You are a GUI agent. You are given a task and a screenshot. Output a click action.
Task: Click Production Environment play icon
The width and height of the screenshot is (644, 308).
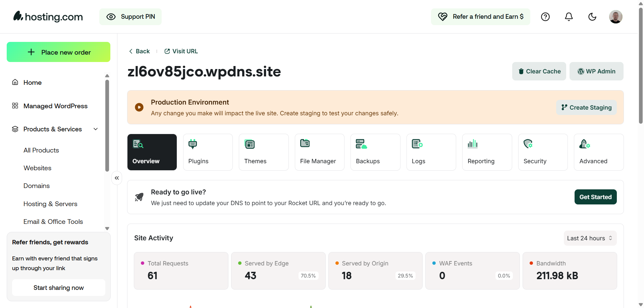pyautogui.click(x=139, y=107)
